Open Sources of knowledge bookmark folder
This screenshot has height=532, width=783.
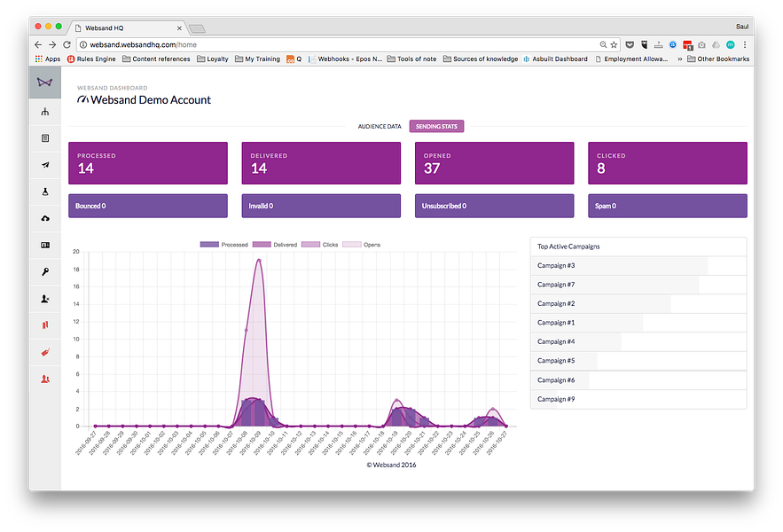pos(481,59)
